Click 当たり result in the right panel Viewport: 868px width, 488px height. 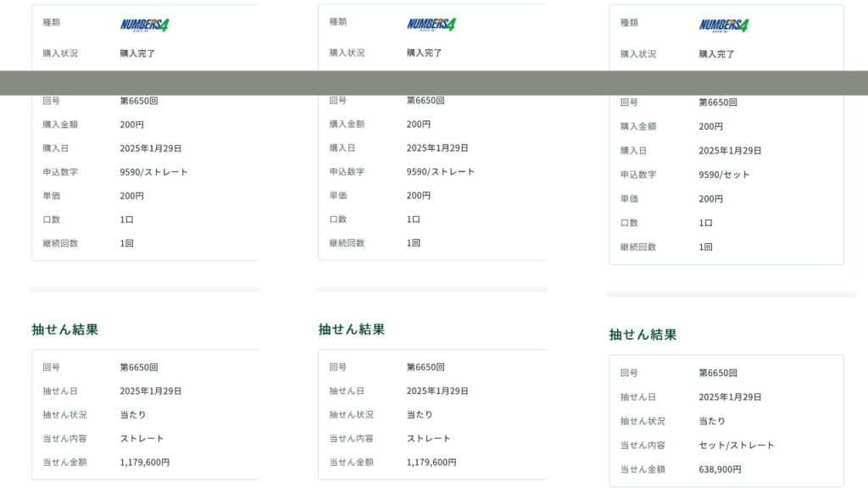712,421
